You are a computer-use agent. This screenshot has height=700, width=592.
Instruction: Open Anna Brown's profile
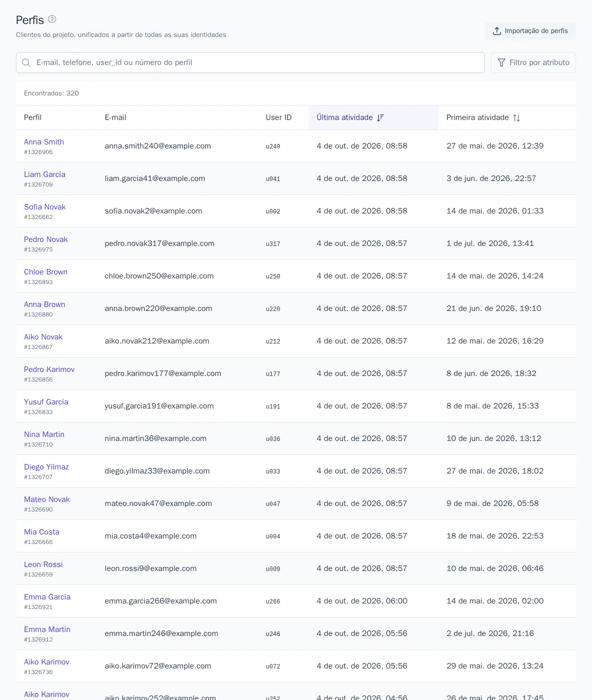44,304
